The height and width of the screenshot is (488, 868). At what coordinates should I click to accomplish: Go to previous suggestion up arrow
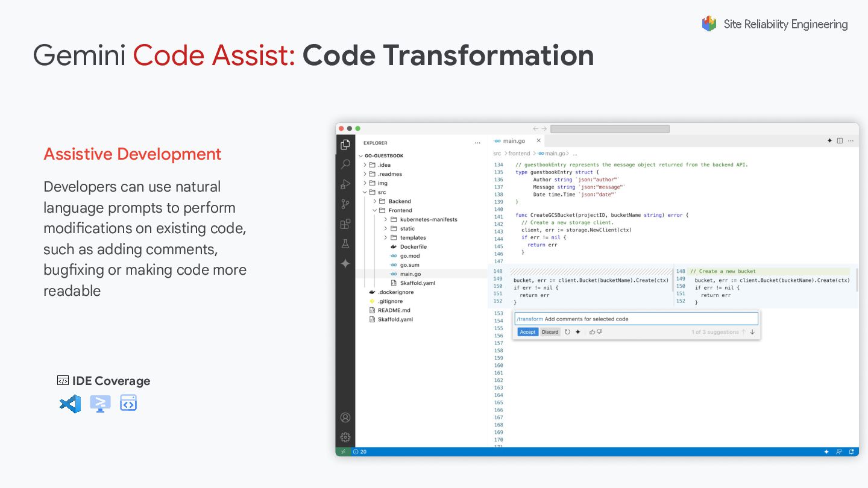[x=744, y=332]
